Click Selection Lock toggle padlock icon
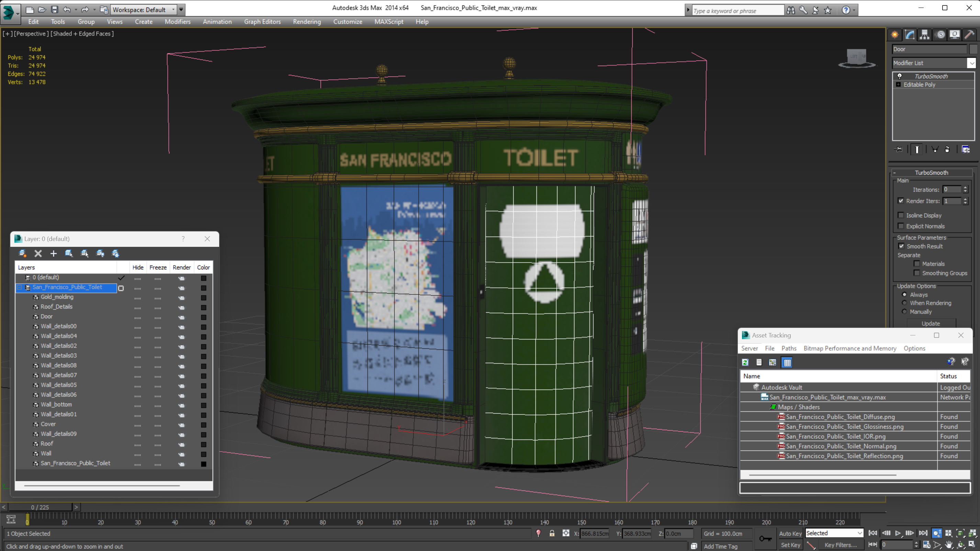The width and height of the screenshot is (980, 551). pos(552,533)
